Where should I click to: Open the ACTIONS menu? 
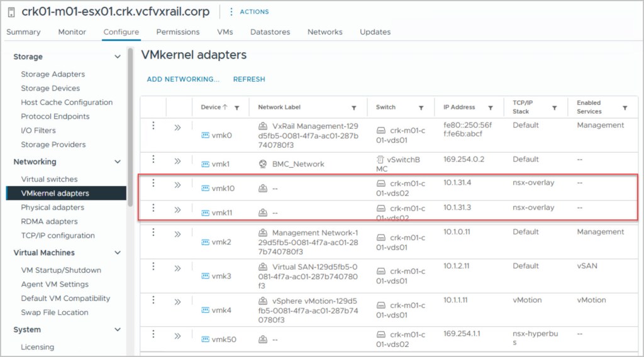(254, 12)
